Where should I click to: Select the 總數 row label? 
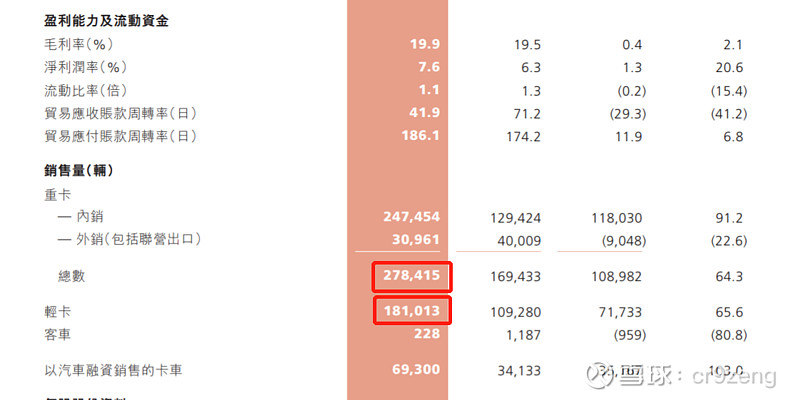pos(71,275)
